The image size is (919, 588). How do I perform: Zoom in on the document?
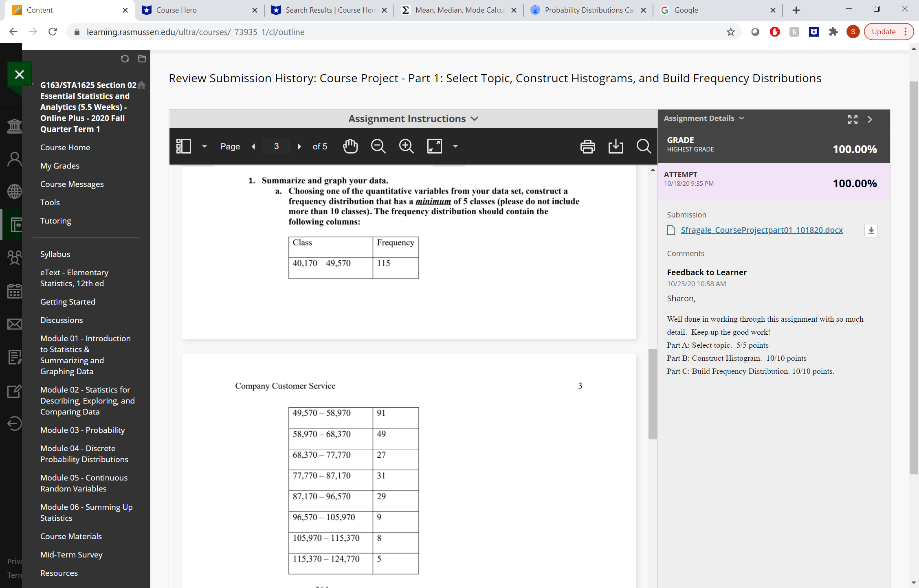point(406,146)
